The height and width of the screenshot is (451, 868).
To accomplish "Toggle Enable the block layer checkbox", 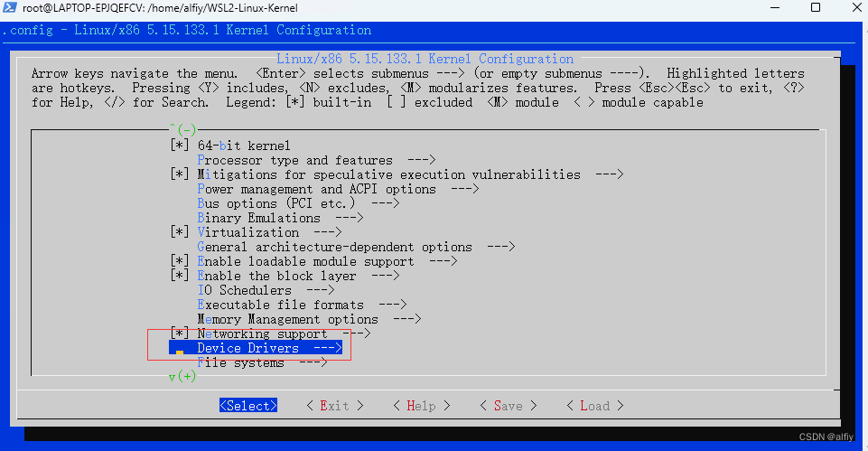I will [x=180, y=276].
